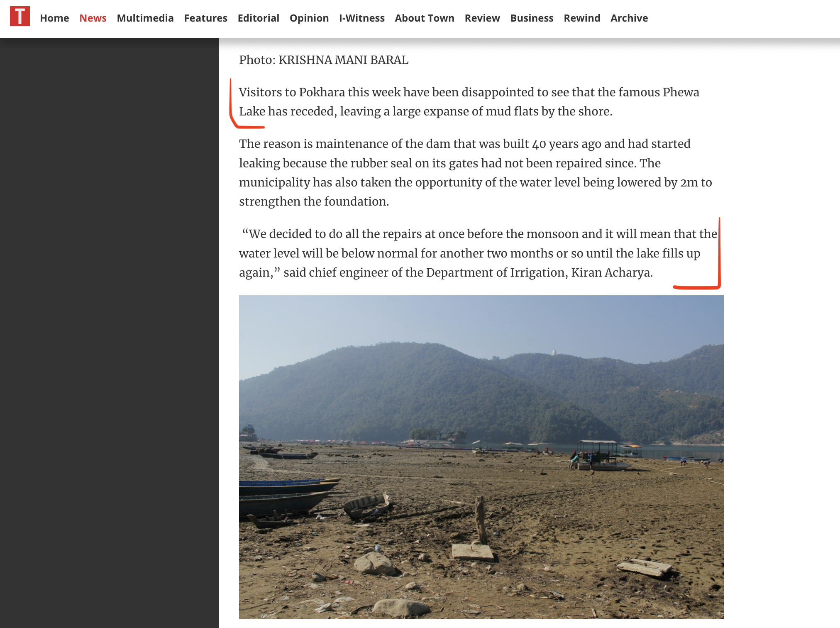Viewport: 840px width, 628px height.
Task: Click the paragraph about dam maintenance
Action: coord(476,172)
